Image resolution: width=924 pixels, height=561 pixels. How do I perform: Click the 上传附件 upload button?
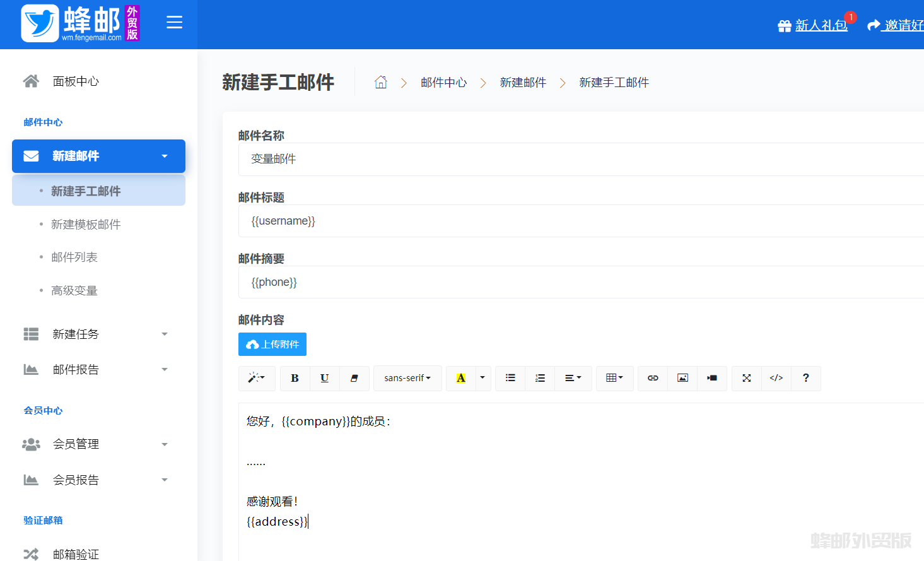pos(272,344)
